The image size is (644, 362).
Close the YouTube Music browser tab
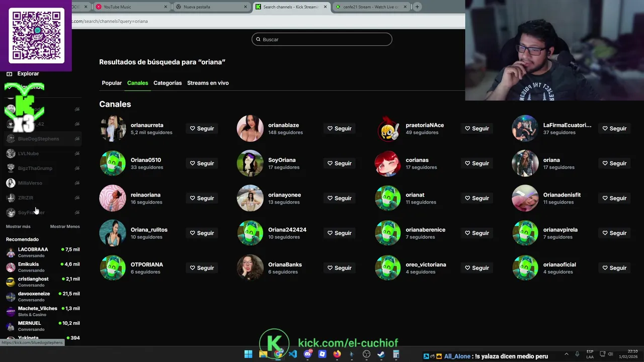pos(166,7)
